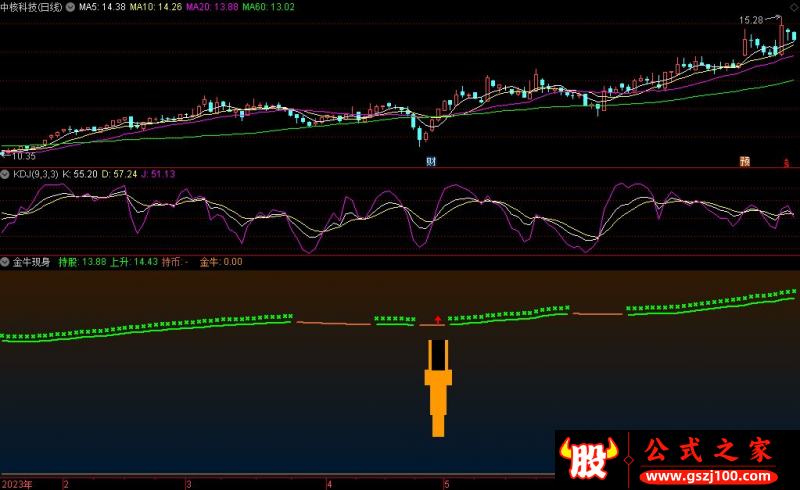Expand the main chart indicator dropdown arrow
800x490 pixels.
coord(71,7)
